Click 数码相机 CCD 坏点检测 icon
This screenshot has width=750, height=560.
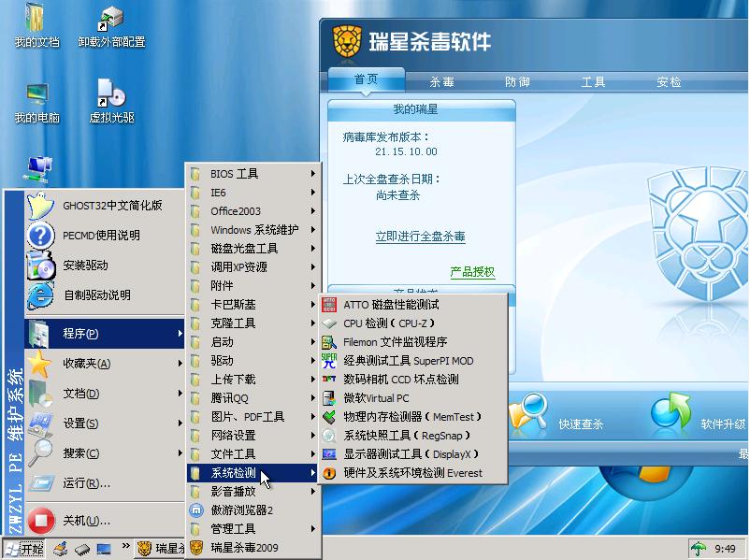pyautogui.click(x=329, y=380)
